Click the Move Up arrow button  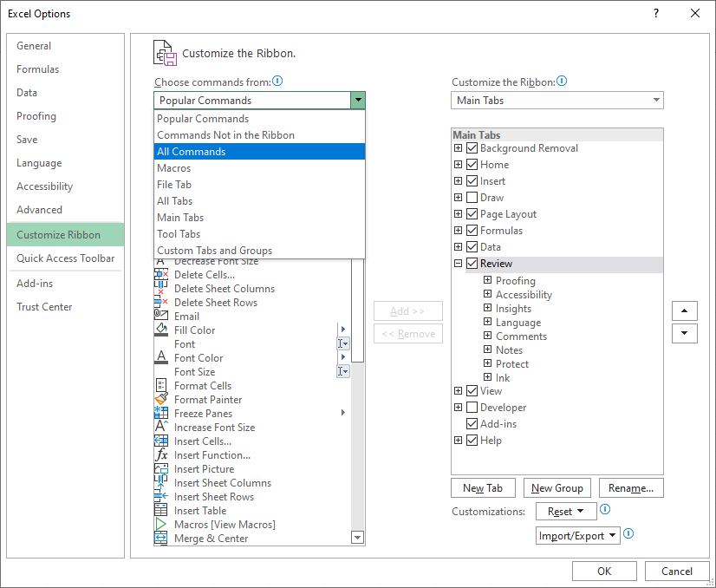point(684,310)
